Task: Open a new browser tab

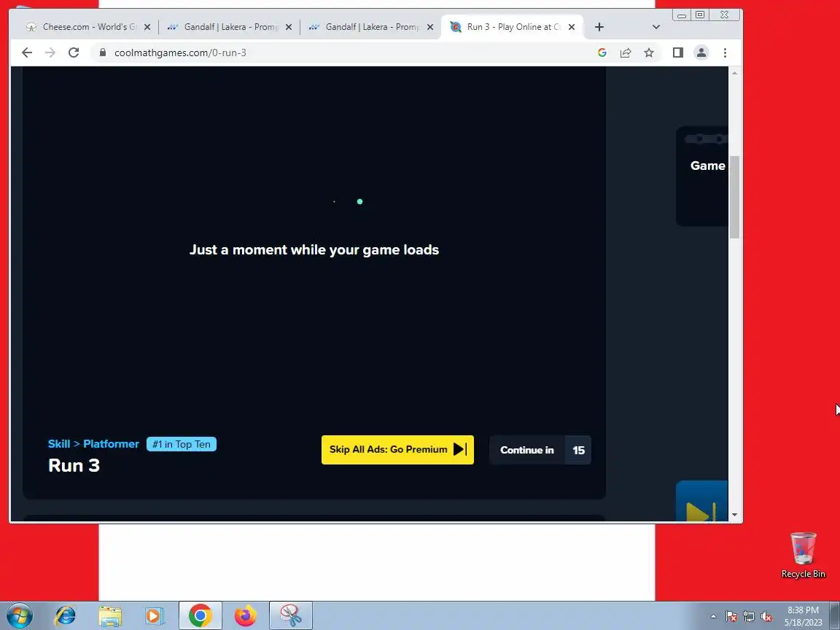Action: pyautogui.click(x=599, y=27)
